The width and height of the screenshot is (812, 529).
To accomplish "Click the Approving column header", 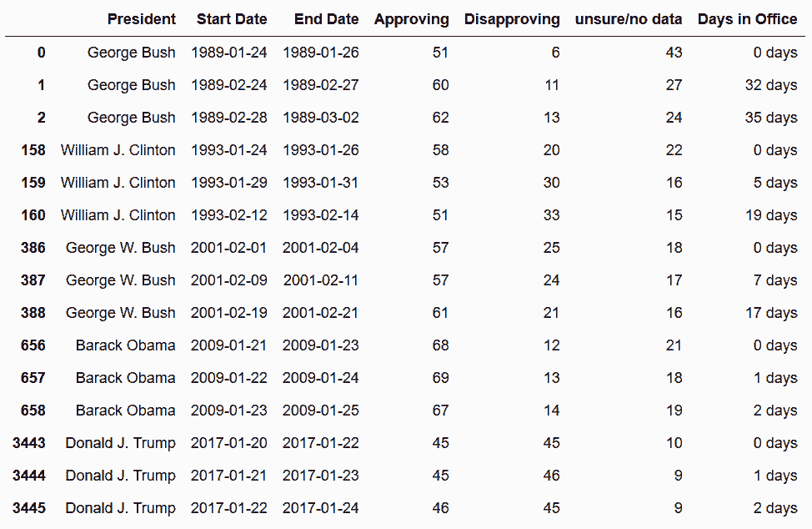I will [411, 19].
